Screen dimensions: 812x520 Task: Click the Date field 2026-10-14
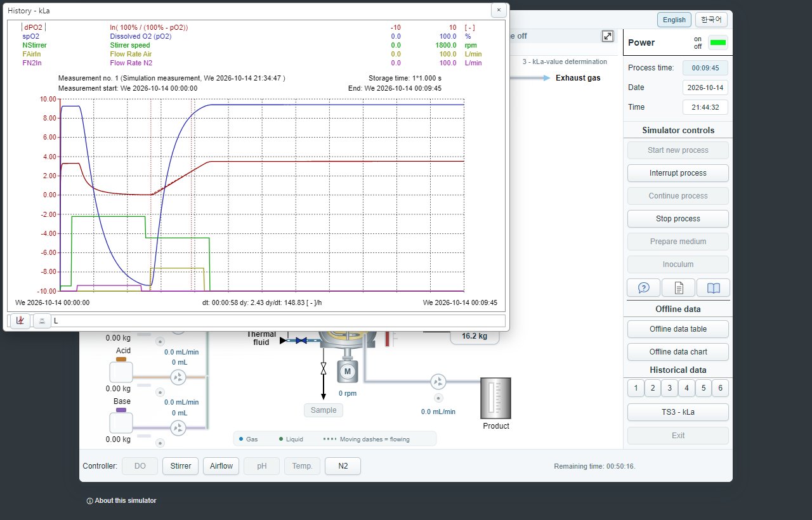705,88
